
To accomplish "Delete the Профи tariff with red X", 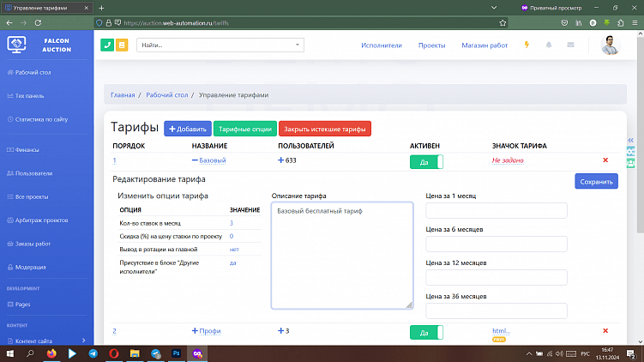I will (x=605, y=331).
